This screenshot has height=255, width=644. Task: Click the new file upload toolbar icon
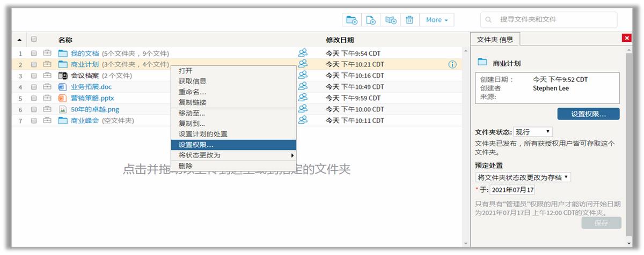click(x=371, y=20)
